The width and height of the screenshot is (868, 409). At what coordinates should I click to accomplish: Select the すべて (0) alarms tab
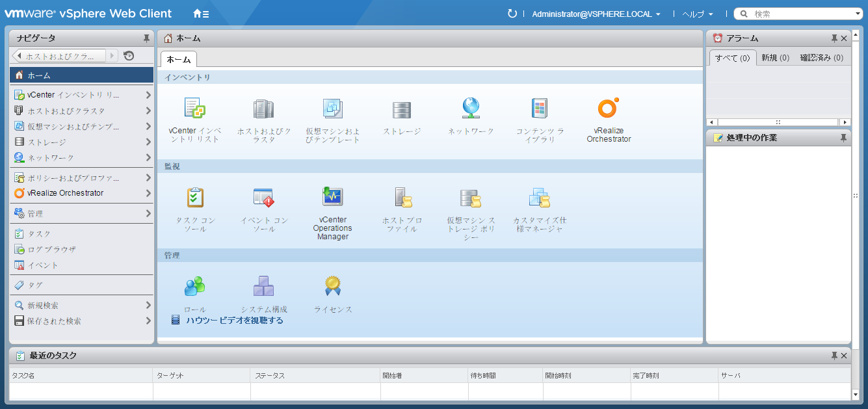[x=732, y=58]
